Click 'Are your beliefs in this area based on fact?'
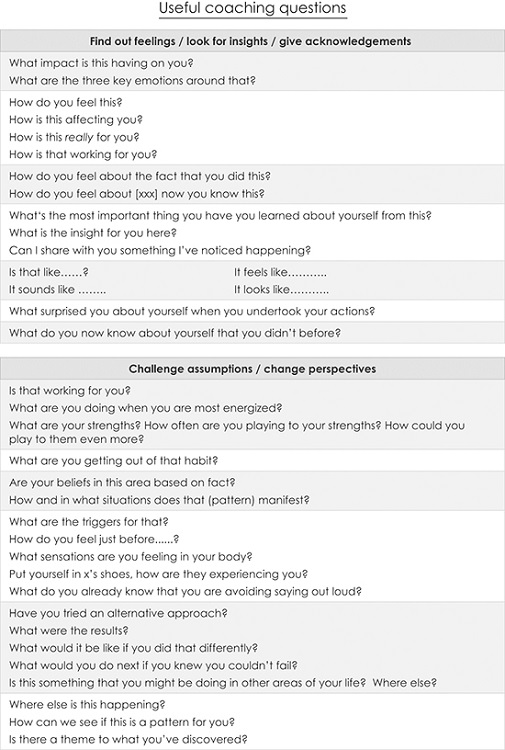This screenshot has height=750, width=505. (x=122, y=483)
